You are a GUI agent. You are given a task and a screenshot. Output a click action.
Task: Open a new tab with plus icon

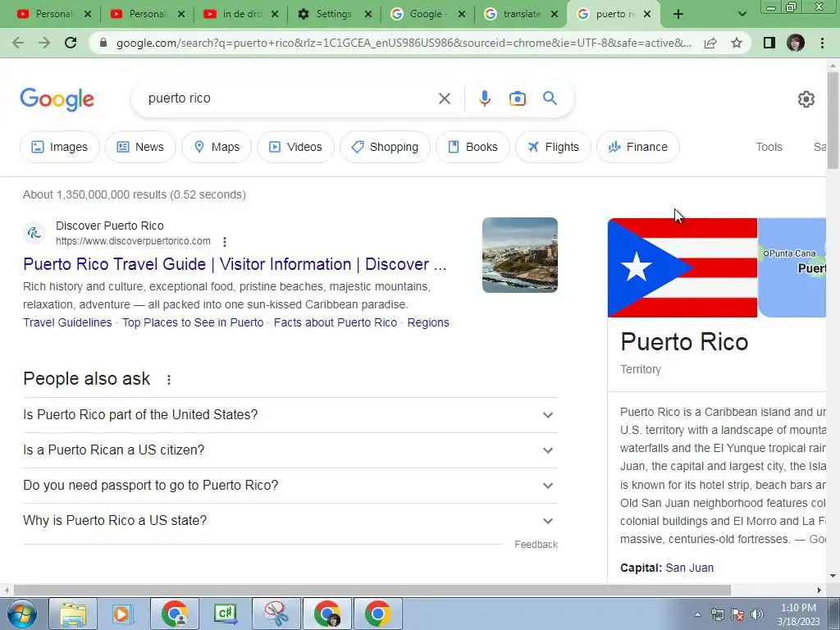point(678,14)
